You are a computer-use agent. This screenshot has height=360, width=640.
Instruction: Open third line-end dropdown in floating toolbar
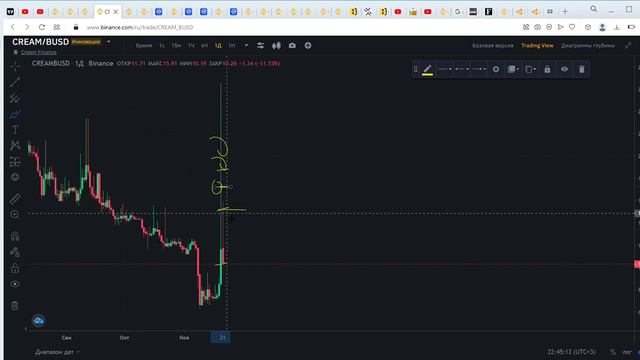pos(479,69)
